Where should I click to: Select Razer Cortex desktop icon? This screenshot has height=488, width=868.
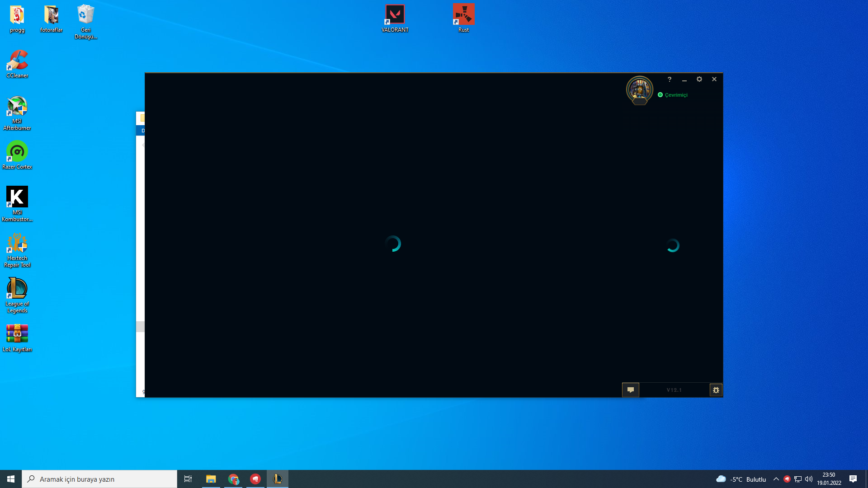(17, 155)
